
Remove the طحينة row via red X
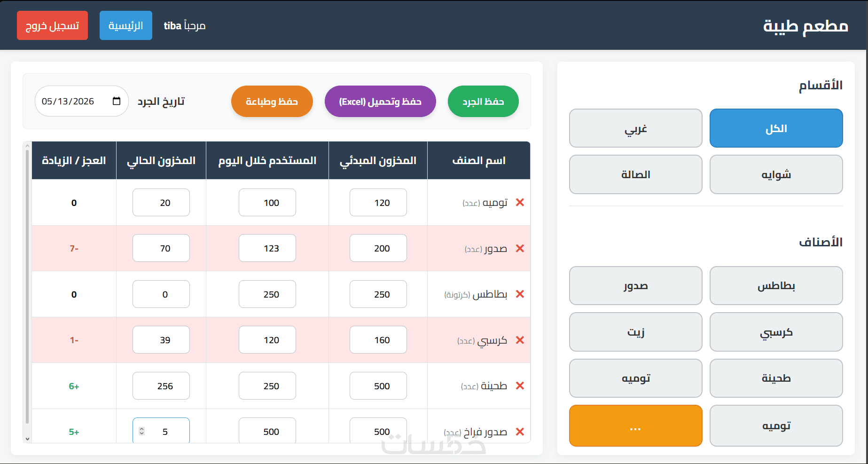click(x=520, y=386)
